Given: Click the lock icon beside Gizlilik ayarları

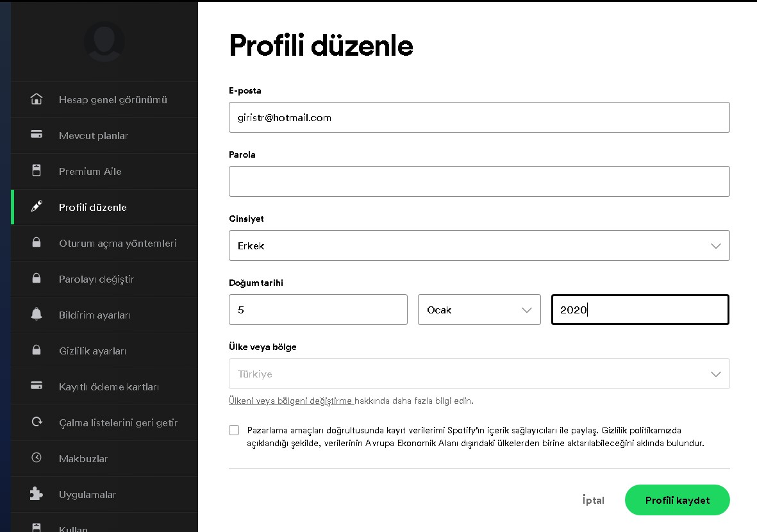Looking at the screenshot, I should pos(37,350).
